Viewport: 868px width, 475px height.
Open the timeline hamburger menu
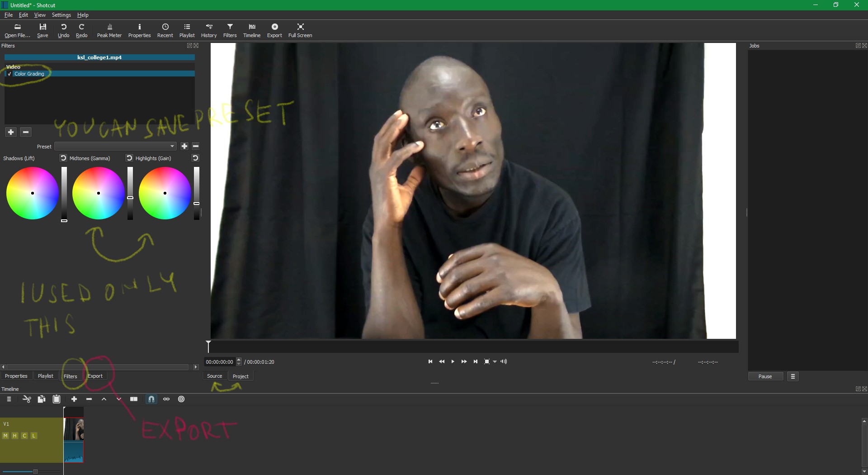click(x=9, y=399)
